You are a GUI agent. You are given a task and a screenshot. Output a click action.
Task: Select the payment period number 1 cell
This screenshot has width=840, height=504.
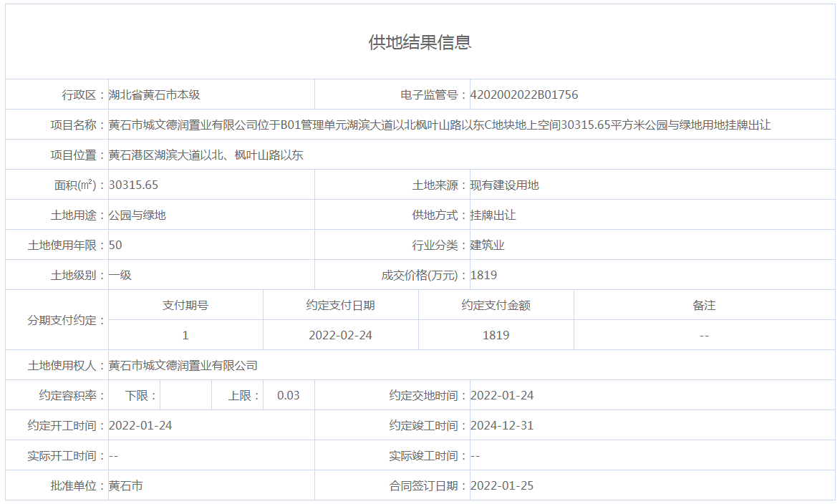[x=185, y=335]
